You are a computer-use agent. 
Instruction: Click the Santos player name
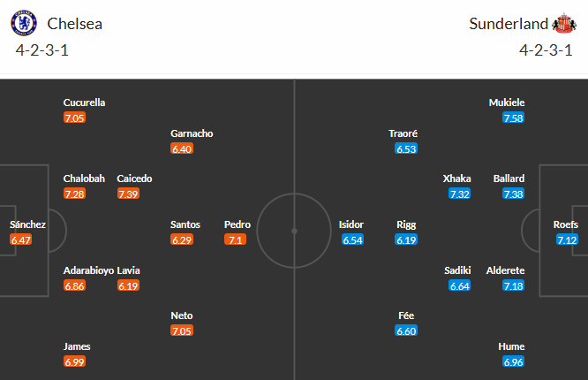pyautogui.click(x=185, y=224)
